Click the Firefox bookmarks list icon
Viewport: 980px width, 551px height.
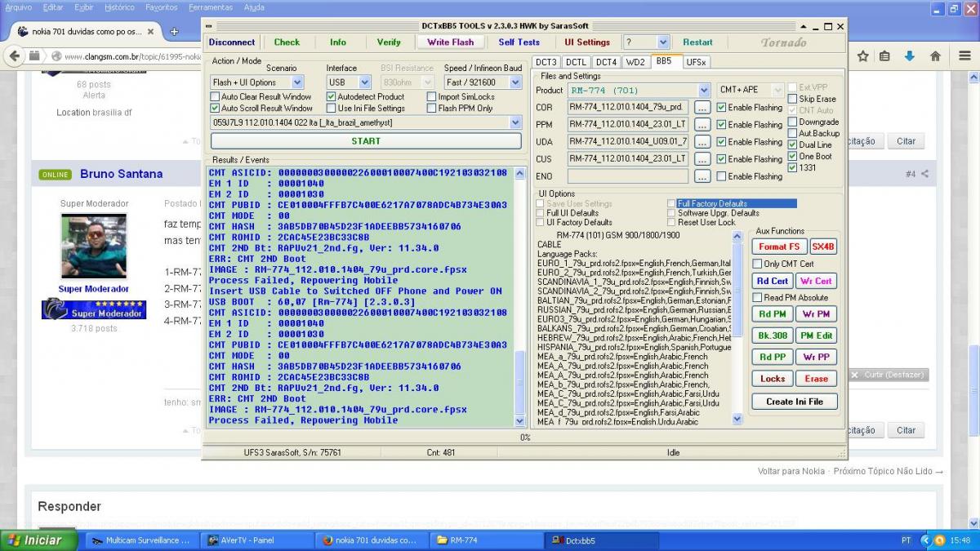click(x=885, y=56)
